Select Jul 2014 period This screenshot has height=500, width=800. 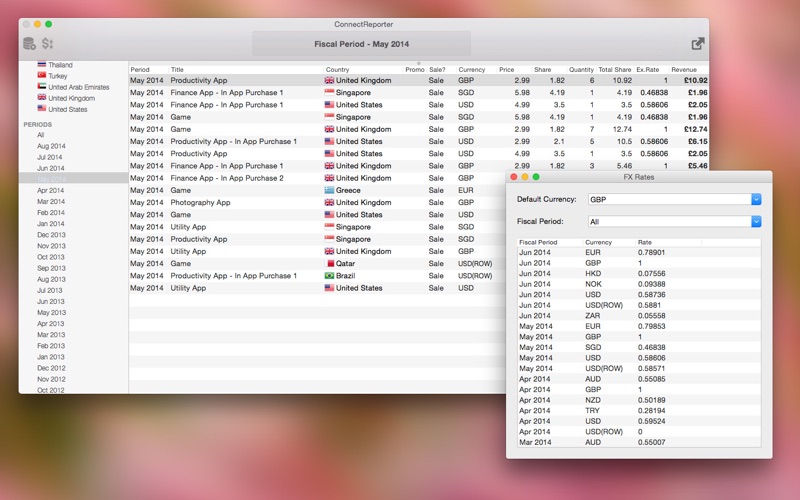point(49,157)
